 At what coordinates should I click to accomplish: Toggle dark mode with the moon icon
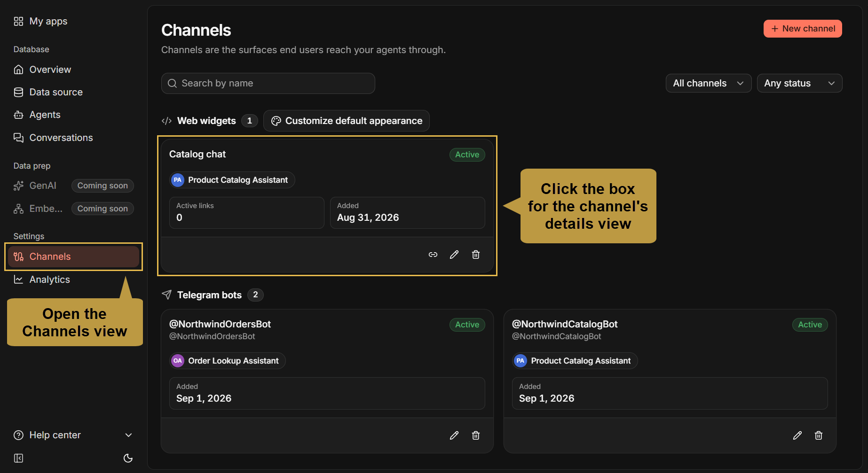[128, 458]
